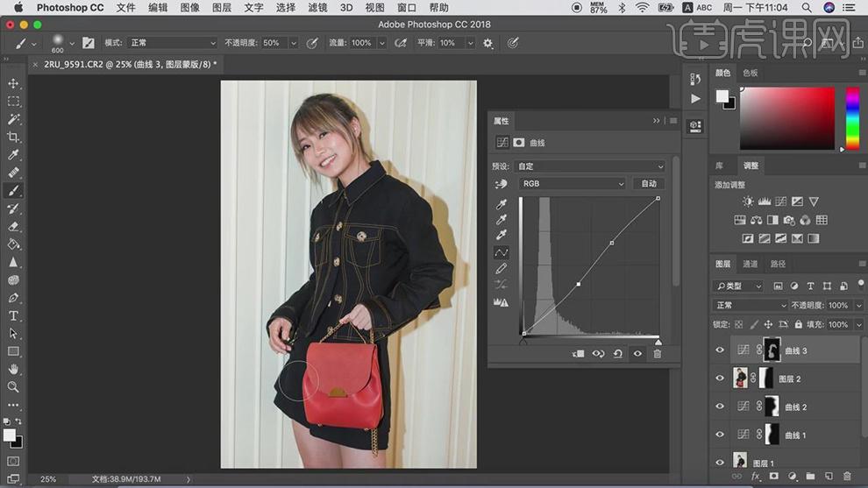Switch to the 色板 tab

pyautogui.click(x=751, y=73)
